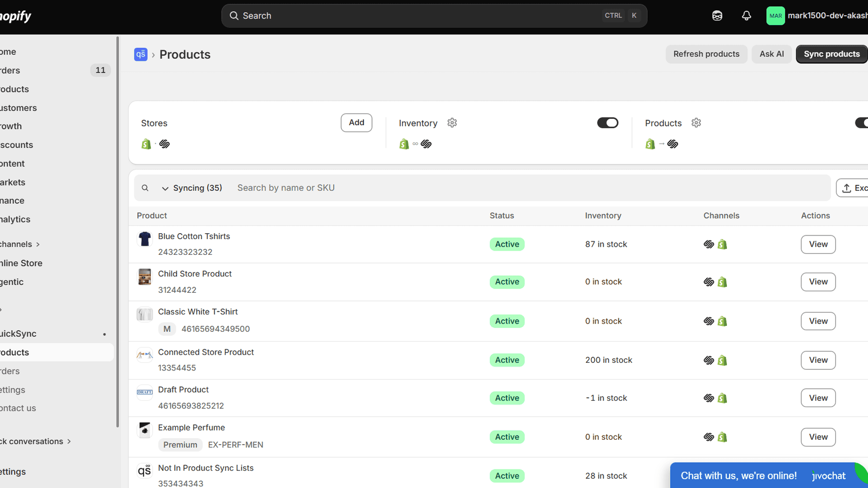
Task: Click the Inventory column header
Action: [603, 216]
